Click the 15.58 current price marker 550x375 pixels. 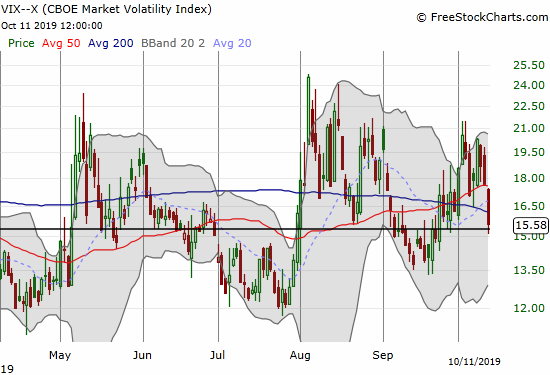pos(531,225)
